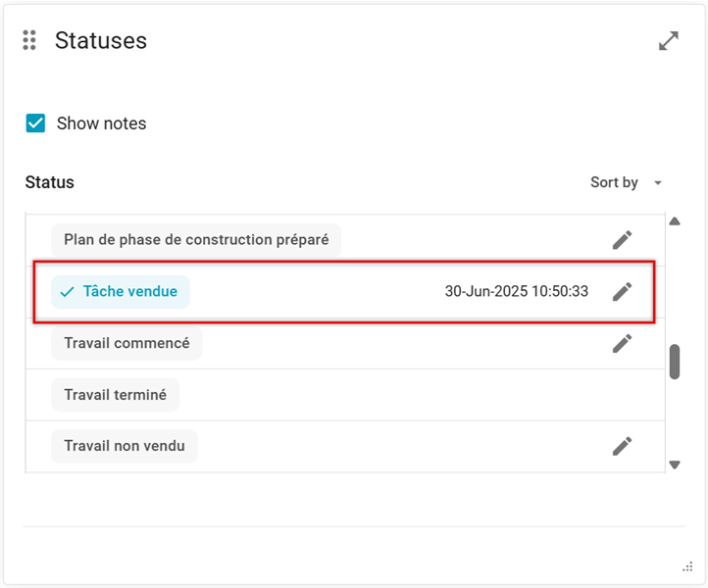Click the checkmark on Tâche vendue chip
This screenshot has height=588, width=708.
pos(67,292)
